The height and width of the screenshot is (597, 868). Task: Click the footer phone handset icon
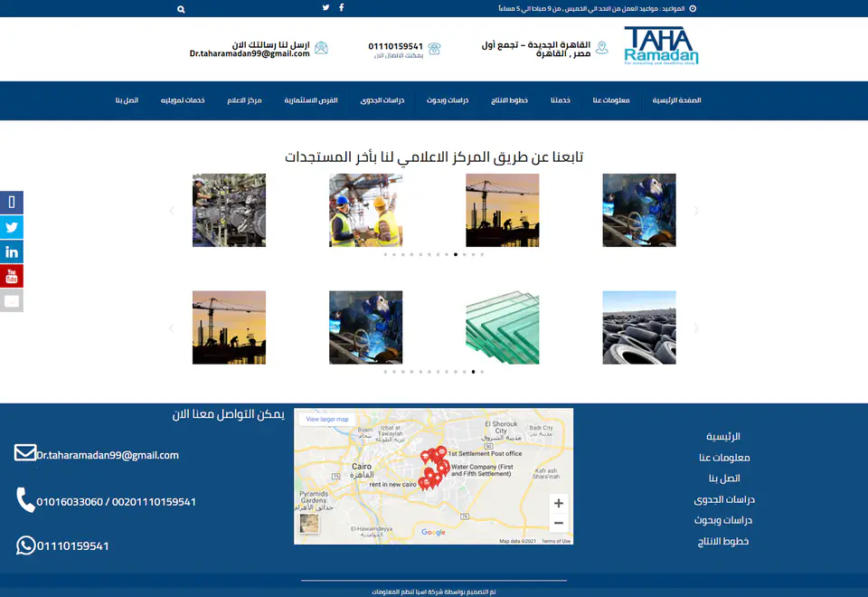25,499
